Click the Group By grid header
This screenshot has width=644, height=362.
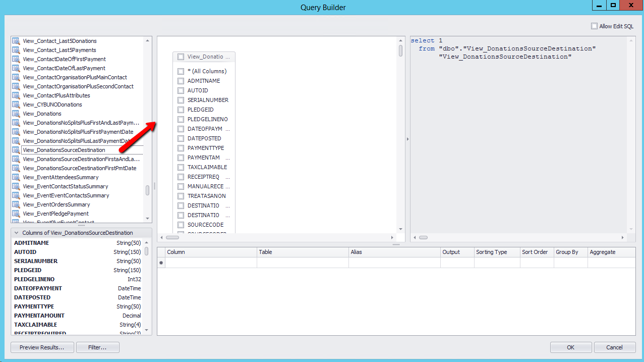click(570, 252)
